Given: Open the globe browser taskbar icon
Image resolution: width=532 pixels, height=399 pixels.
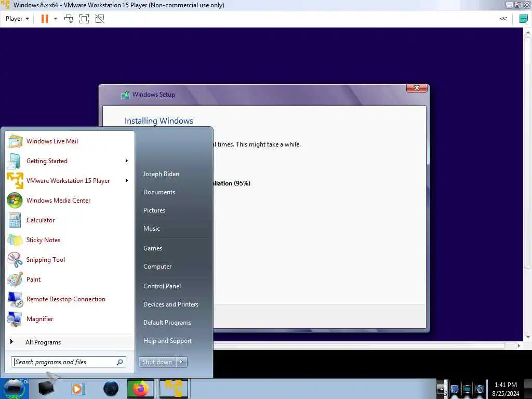Looking at the screenshot, I should (111, 389).
